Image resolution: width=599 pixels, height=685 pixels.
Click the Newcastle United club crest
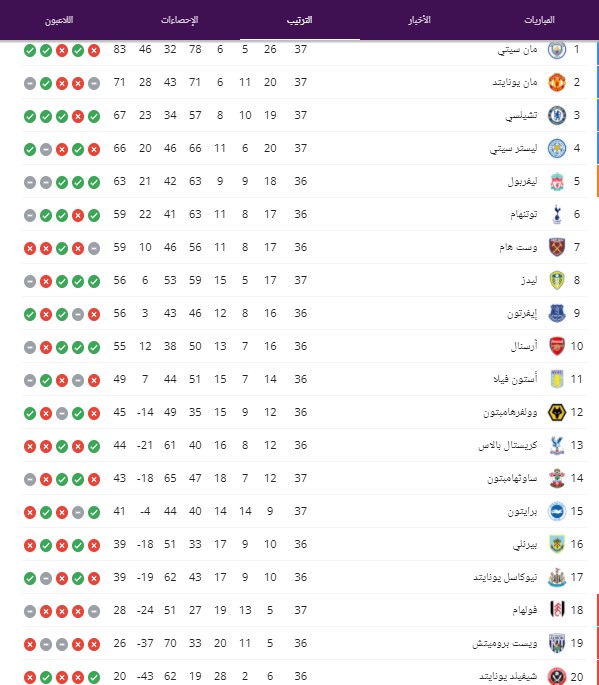[557, 577]
